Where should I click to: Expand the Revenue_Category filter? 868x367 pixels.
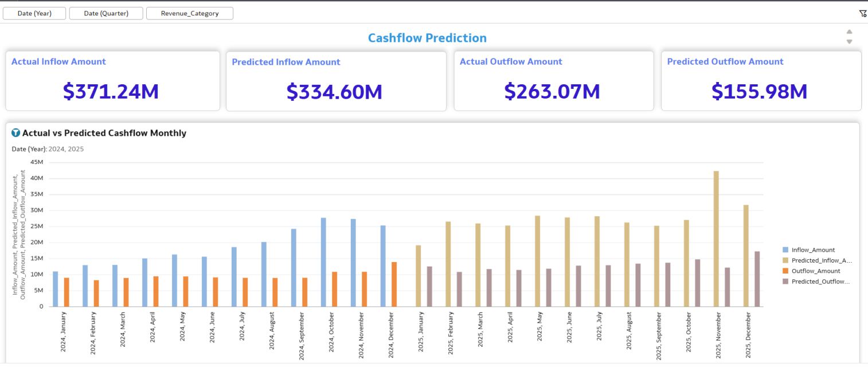tap(190, 13)
